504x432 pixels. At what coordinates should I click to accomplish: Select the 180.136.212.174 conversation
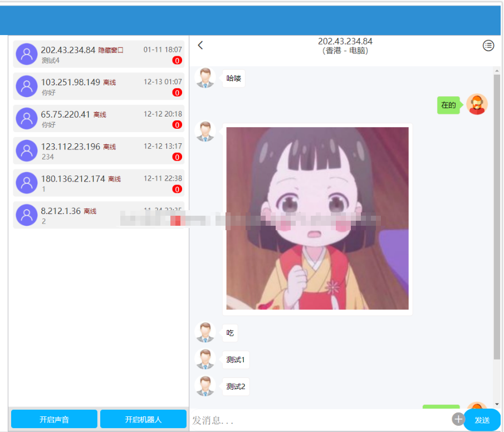[x=99, y=183]
